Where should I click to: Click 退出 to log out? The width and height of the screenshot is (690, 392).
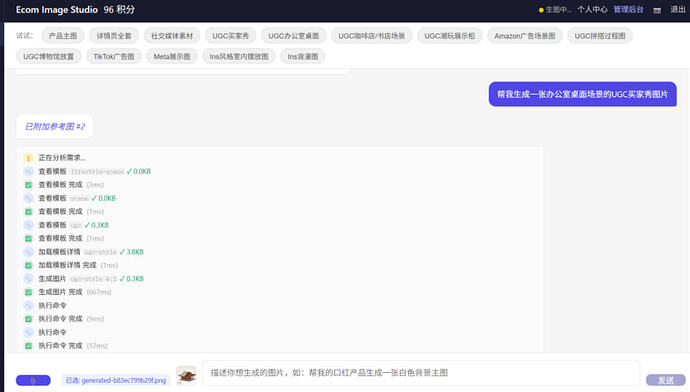tap(678, 10)
